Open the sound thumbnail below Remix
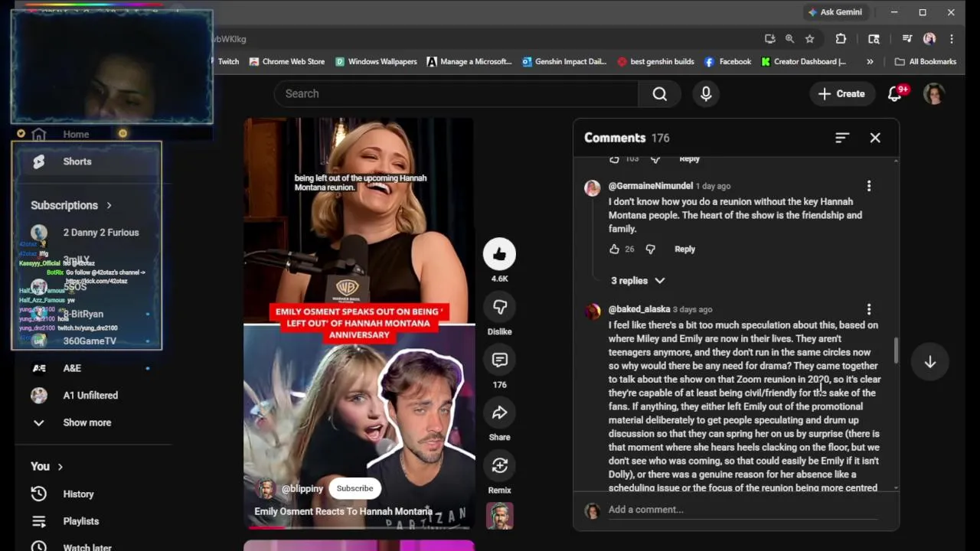The width and height of the screenshot is (980, 551). click(499, 516)
